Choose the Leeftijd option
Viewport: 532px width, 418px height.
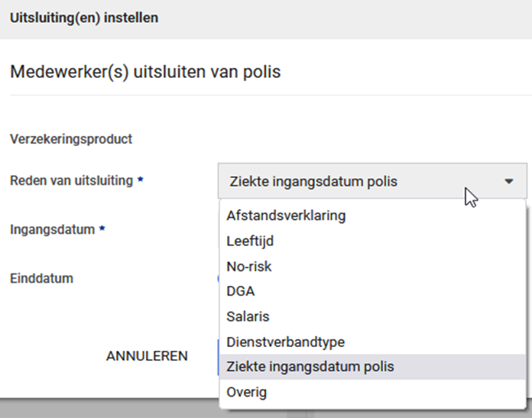click(x=250, y=241)
